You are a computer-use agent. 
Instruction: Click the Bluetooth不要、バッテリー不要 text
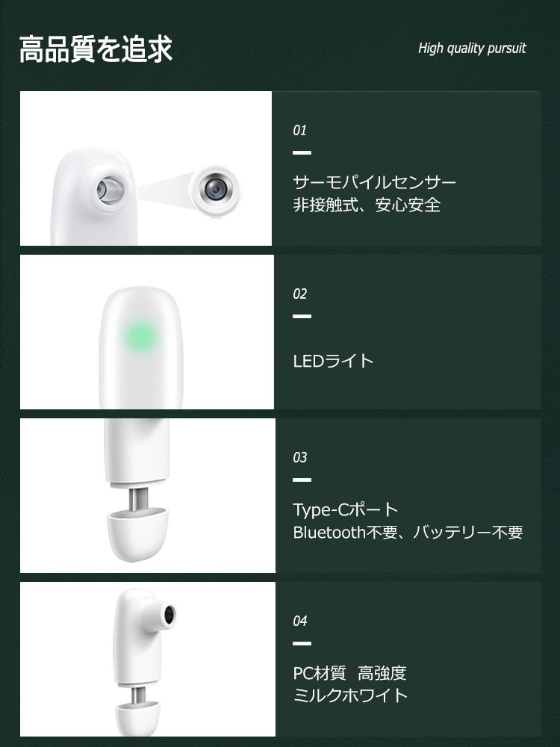tap(408, 532)
